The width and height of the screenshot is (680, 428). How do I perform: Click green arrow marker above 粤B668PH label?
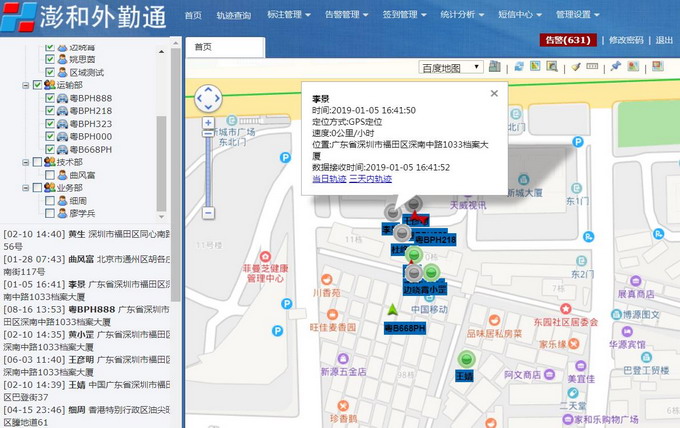point(392,310)
